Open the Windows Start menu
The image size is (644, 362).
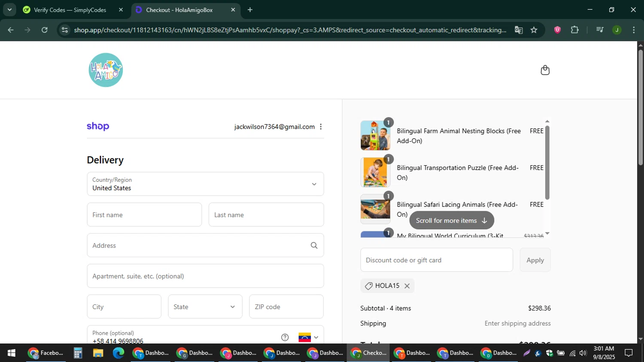pos(12,353)
